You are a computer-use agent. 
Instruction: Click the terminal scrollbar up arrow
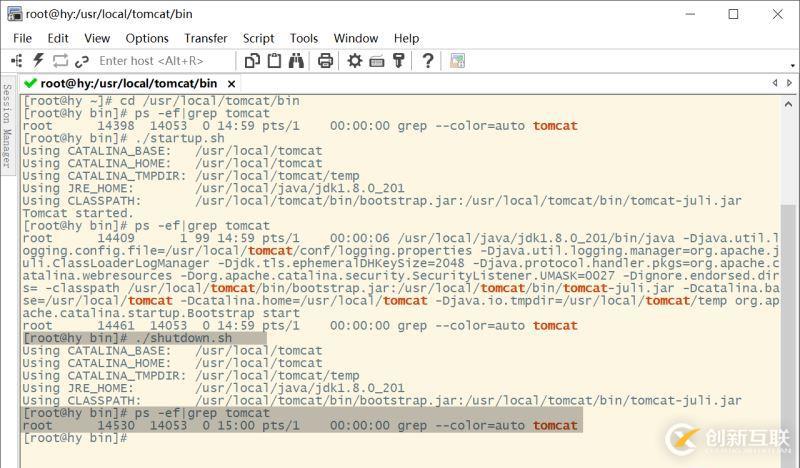(788, 104)
